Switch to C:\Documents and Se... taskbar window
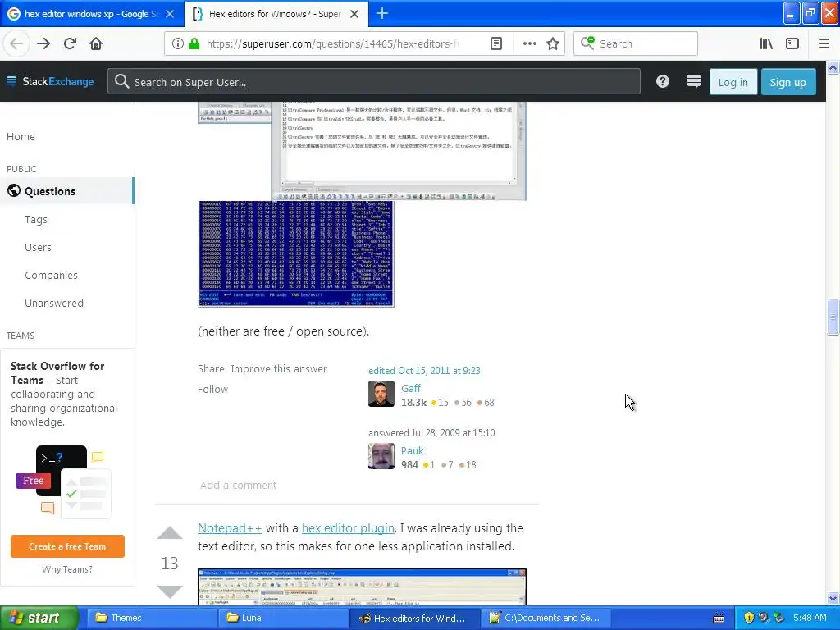840x630 pixels. [x=545, y=618]
